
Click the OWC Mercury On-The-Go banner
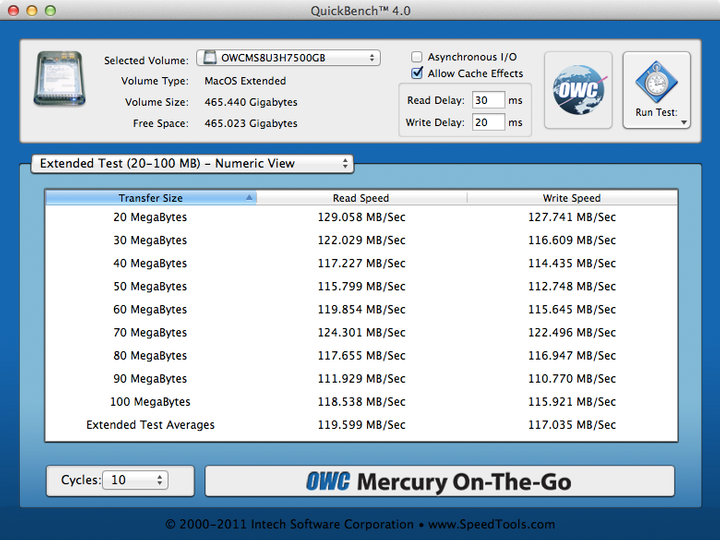(439, 481)
